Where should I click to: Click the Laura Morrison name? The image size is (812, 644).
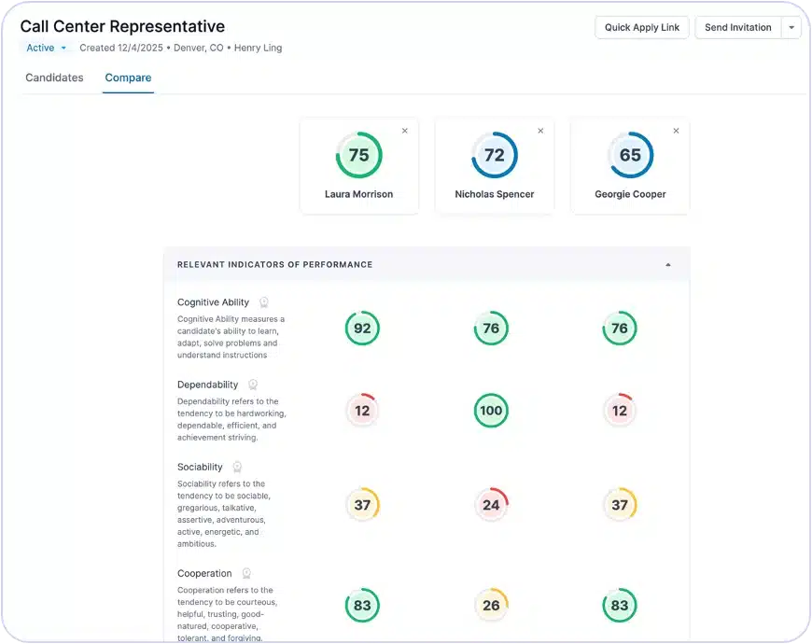[359, 194]
